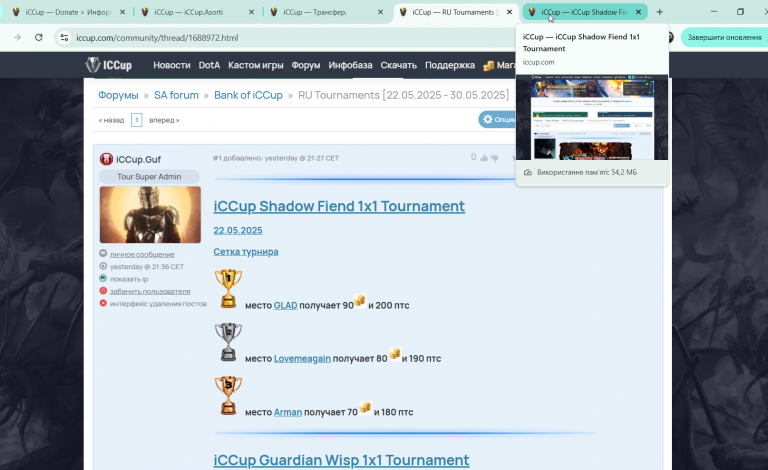Click забанить пользователя red icon
This screenshot has height=470, width=768.
tap(103, 290)
